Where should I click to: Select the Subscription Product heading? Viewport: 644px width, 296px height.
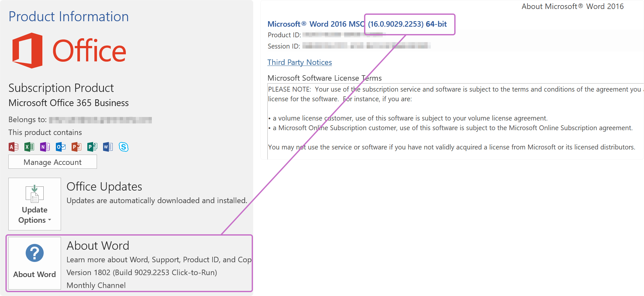(61, 88)
